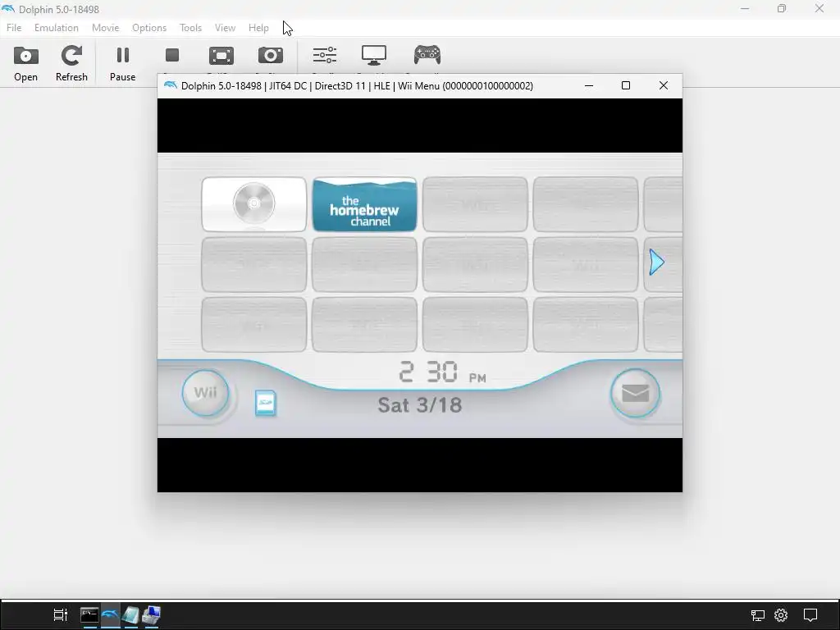Toggle fullscreen from the toolbar
Image resolution: width=840 pixels, height=630 pixels.
click(x=221, y=55)
